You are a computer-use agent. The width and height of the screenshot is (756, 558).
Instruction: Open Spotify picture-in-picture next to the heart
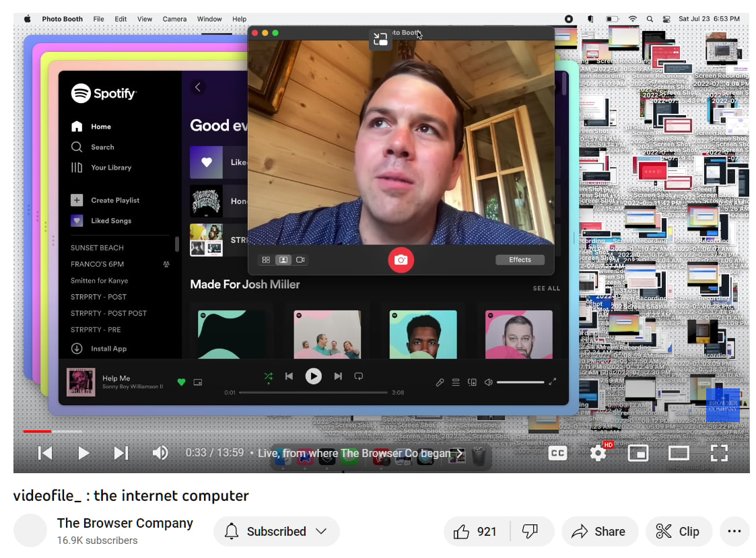[x=198, y=382]
